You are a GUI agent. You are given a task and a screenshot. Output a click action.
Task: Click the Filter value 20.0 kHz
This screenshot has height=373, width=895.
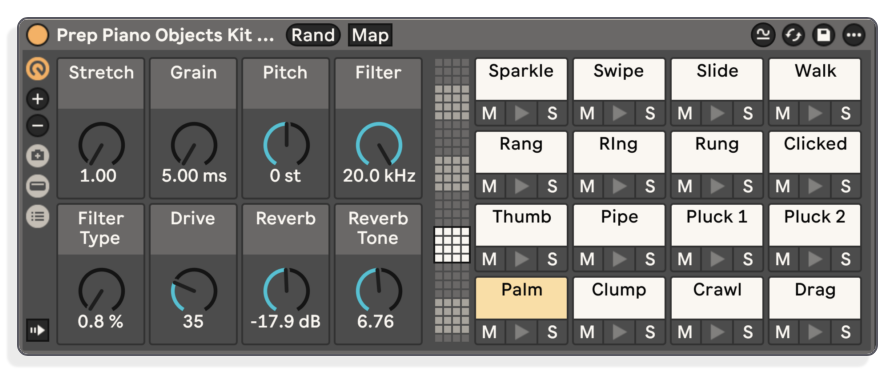[378, 175]
